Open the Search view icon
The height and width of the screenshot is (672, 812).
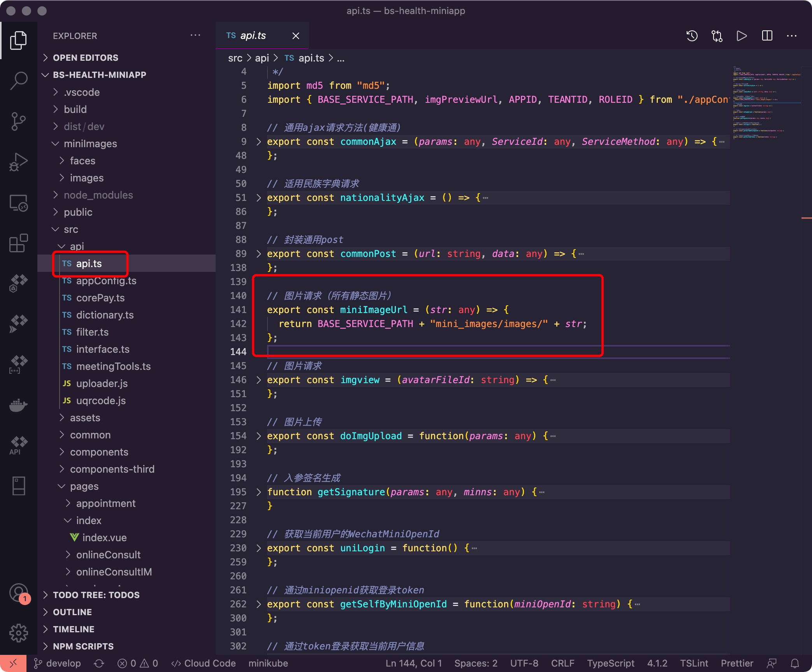(x=18, y=81)
